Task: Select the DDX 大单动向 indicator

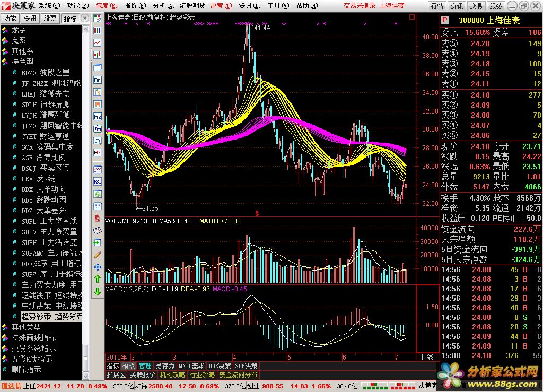Action: [x=43, y=189]
